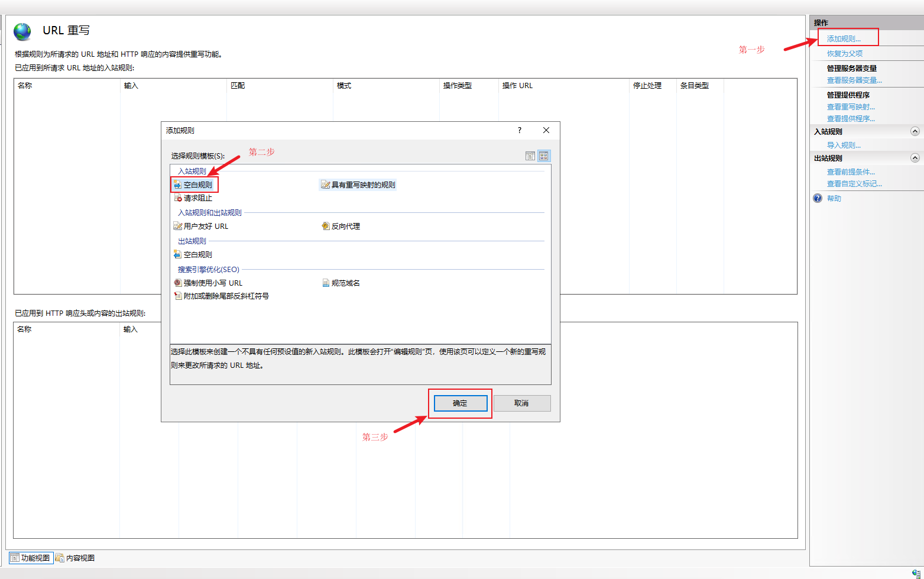Click the dialog's question mark help button
This screenshot has width=924, height=579.
(520, 131)
